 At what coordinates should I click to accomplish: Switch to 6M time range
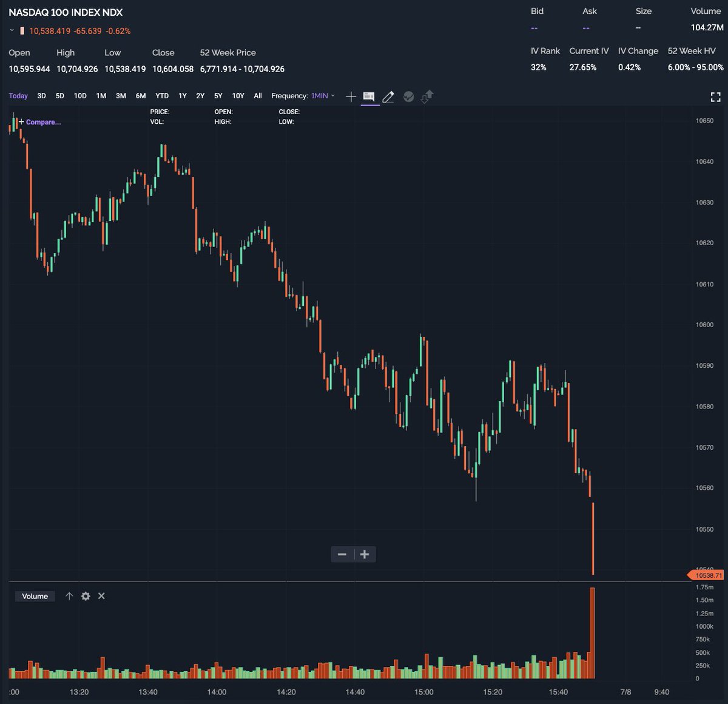click(x=141, y=96)
